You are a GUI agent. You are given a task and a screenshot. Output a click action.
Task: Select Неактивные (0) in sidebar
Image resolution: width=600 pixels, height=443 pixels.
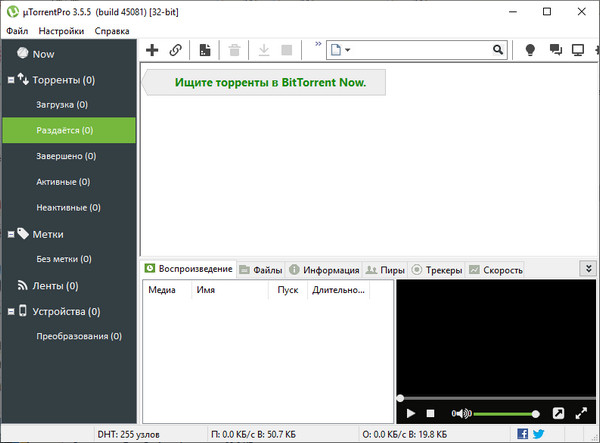point(68,208)
